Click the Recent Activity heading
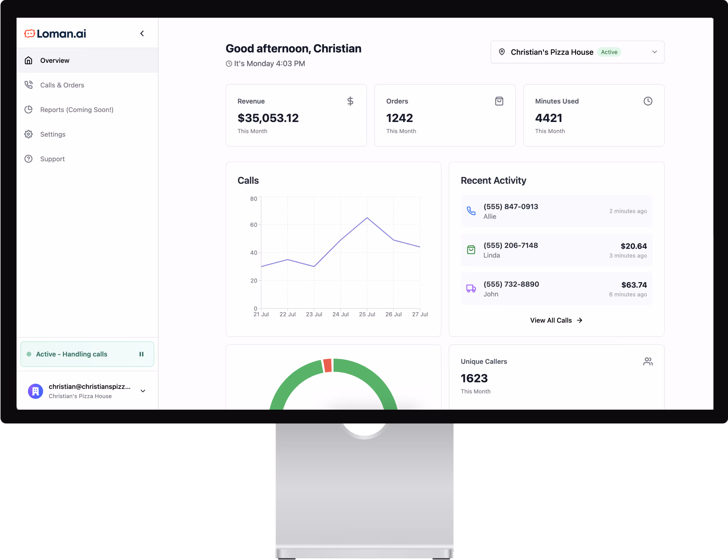Screen dimensions: 728x560 pyautogui.click(x=493, y=180)
